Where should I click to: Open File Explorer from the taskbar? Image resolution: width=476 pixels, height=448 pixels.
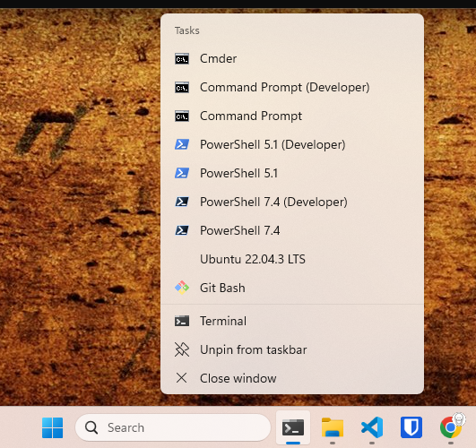[333, 427]
